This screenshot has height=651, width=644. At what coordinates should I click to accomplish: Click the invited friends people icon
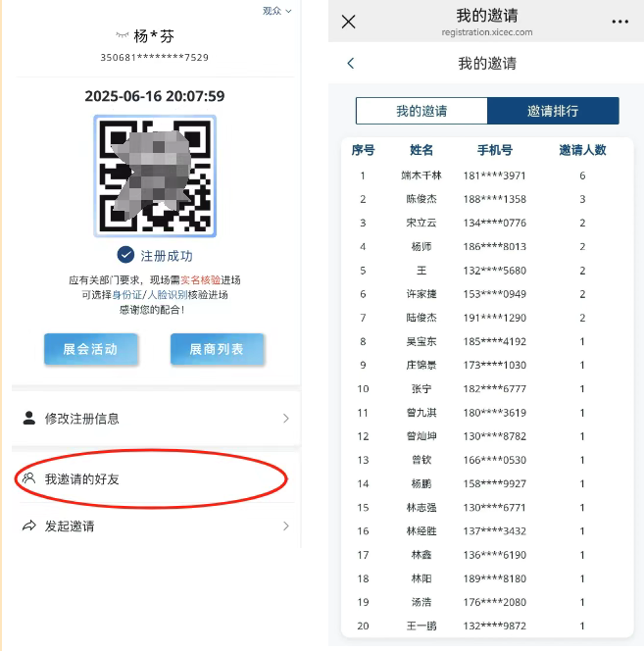28,478
